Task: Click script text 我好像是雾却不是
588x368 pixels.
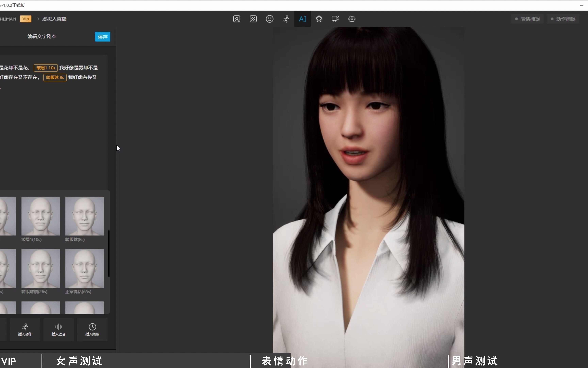Action: point(78,68)
